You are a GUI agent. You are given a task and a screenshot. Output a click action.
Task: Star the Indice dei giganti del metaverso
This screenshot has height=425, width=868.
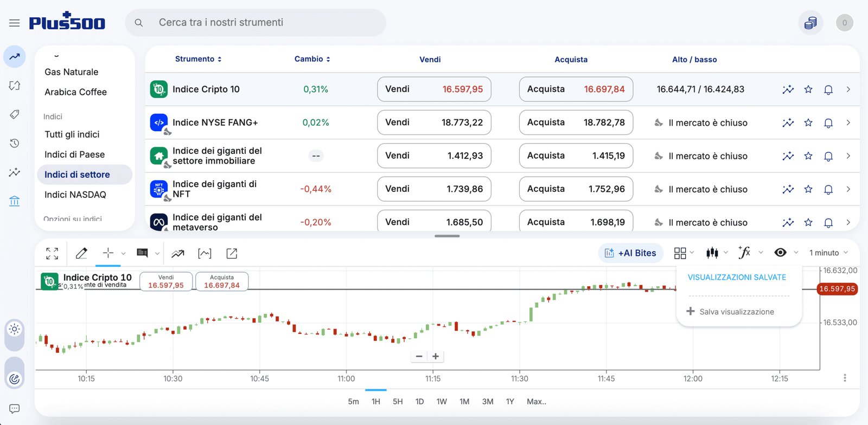[x=808, y=222]
